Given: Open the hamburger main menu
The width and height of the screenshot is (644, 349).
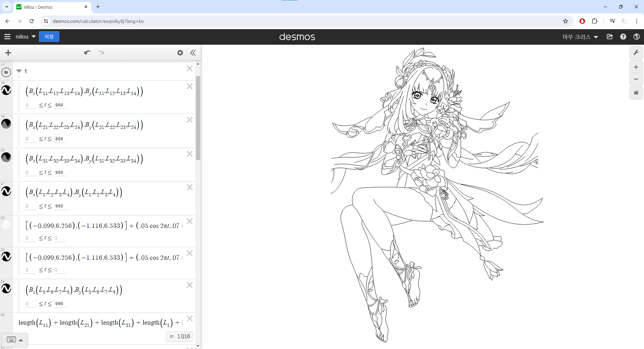Looking at the screenshot, I should 7,37.
